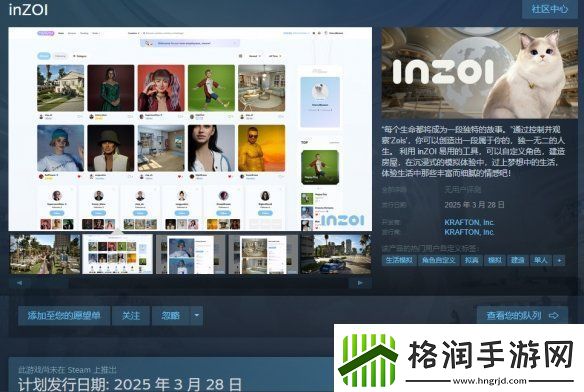This screenshot has height=392, width=584.
Task: Select the gallery grid screenshot thumbnail
Action: click(118, 255)
